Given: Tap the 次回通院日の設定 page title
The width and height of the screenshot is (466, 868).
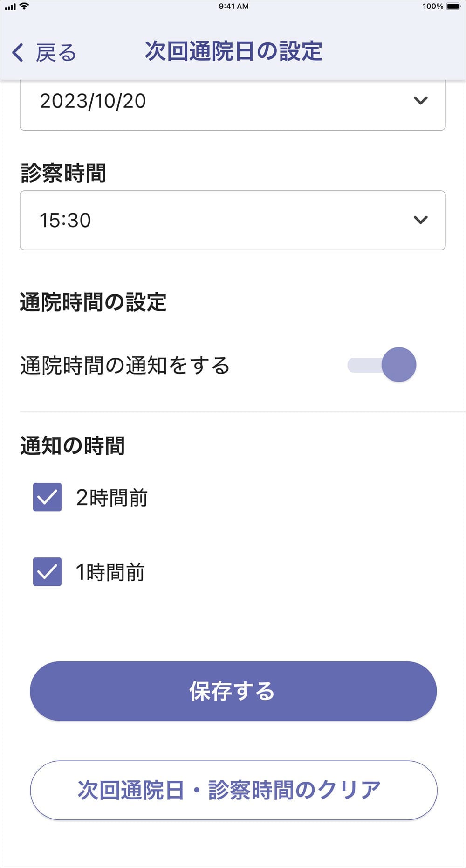Looking at the screenshot, I should click(x=233, y=51).
